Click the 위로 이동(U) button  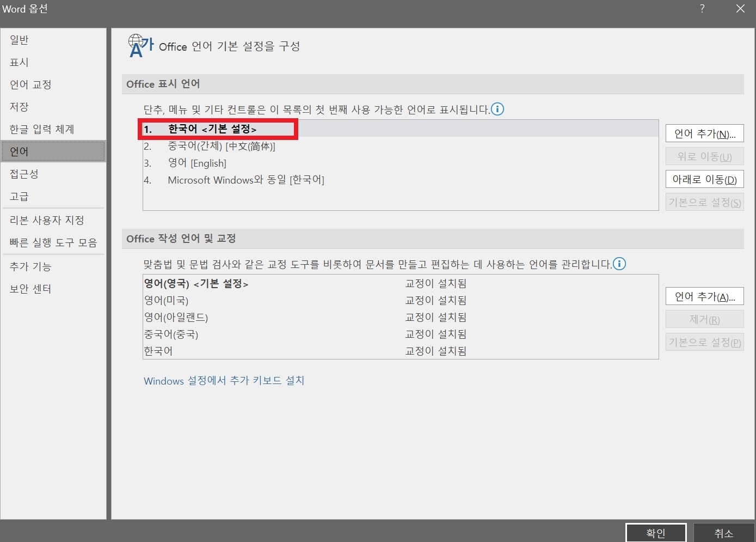tap(705, 156)
